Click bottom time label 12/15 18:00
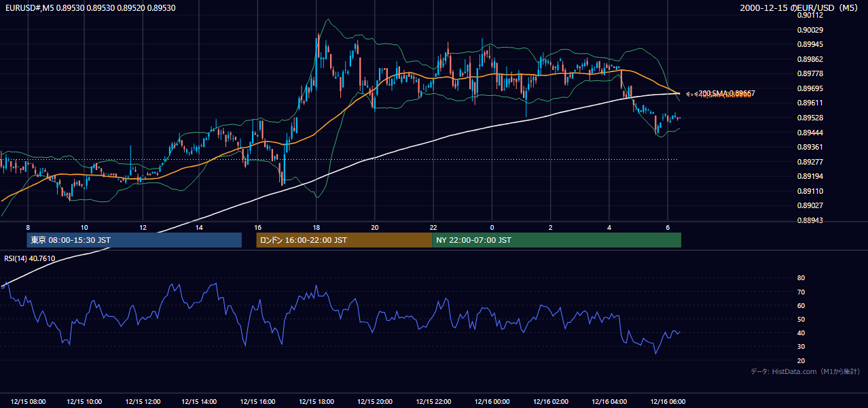The height and width of the screenshot is (408, 868). click(x=317, y=402)
